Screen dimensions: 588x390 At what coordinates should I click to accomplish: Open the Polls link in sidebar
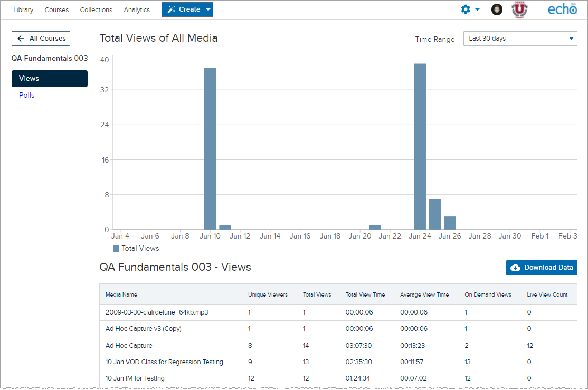pos(26,95)
